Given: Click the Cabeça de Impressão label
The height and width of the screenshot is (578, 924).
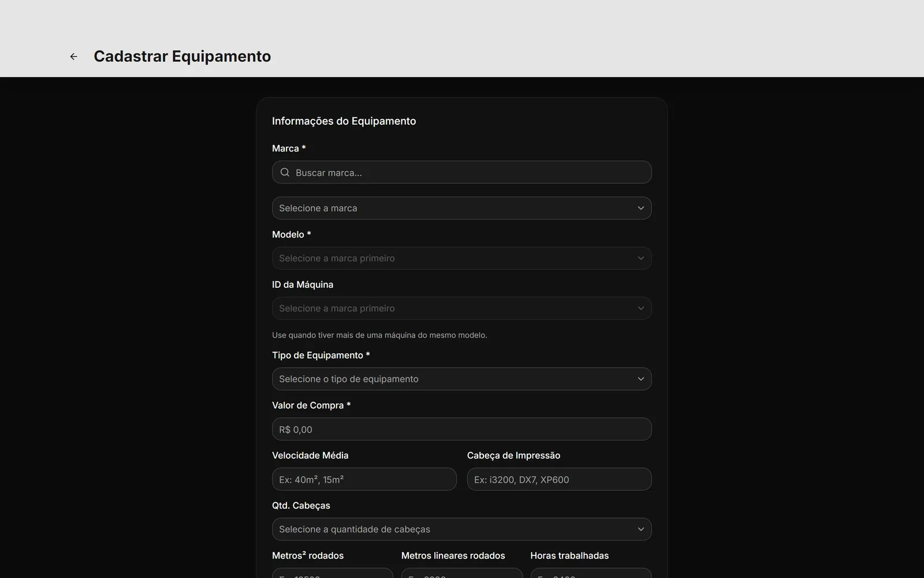Looking at the screenshot, I should pyautogui.click(x=513, y=455).
